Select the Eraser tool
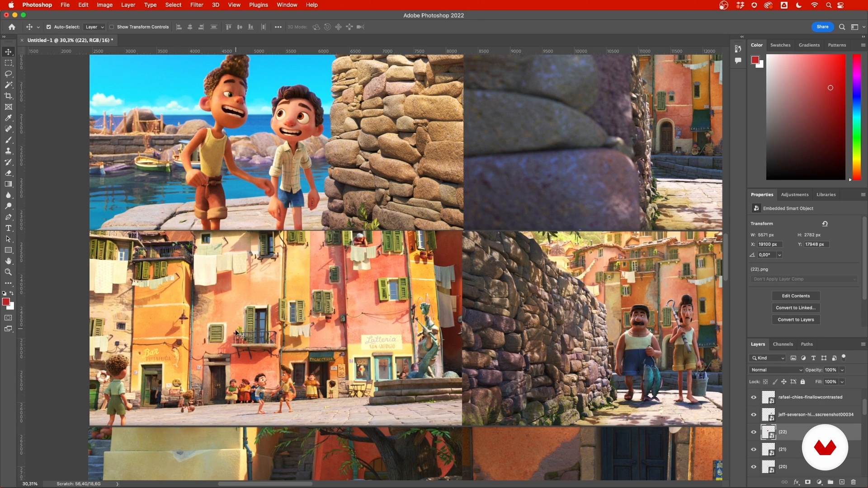 8,173
